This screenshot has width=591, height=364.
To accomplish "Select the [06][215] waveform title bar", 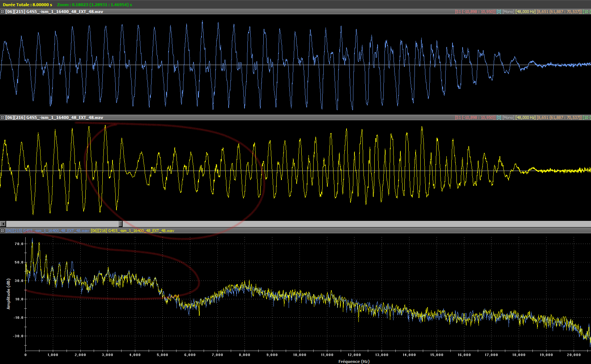I will [54, 12].
